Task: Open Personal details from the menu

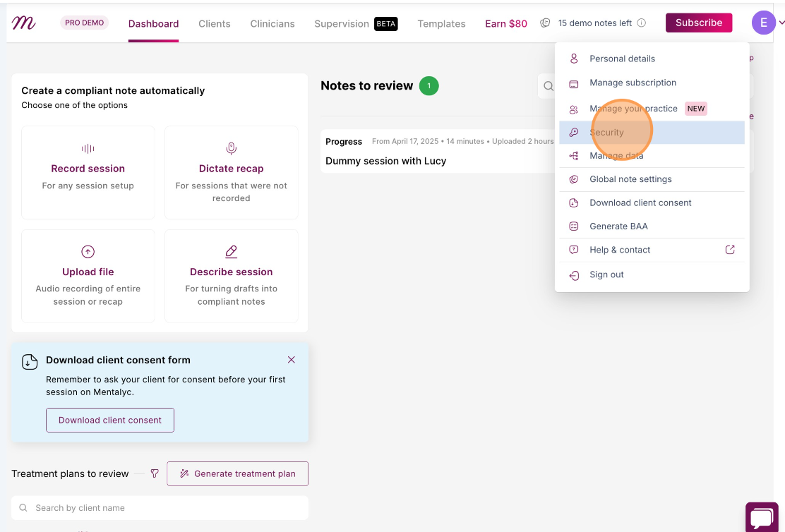Action: (x=652, y=59)
